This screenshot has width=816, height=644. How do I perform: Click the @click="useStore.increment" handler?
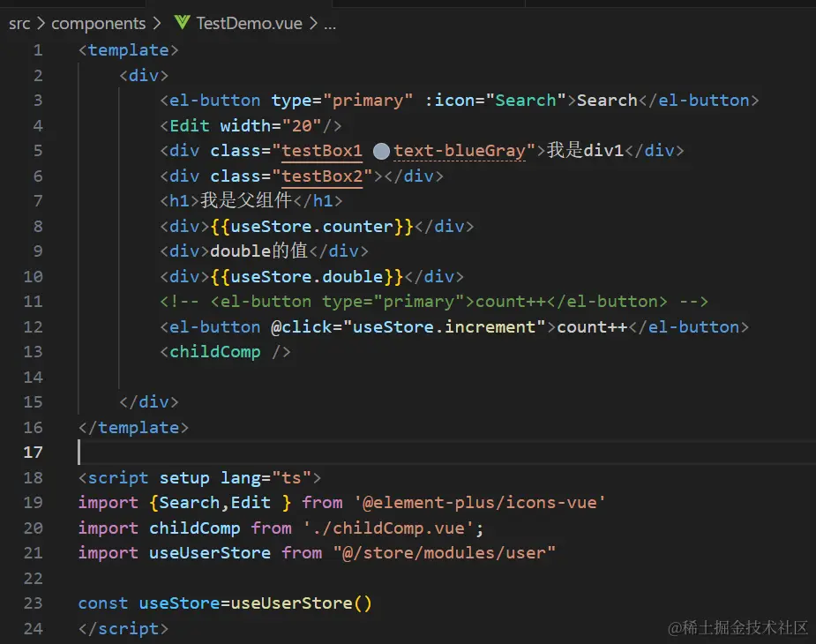[x=408, y=327]
